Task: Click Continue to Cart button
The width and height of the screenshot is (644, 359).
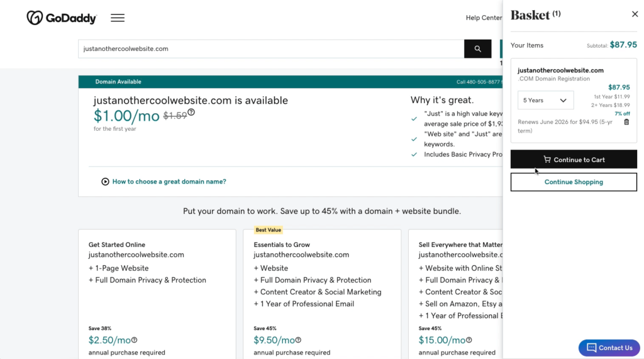Action: (x=574, y=159)
